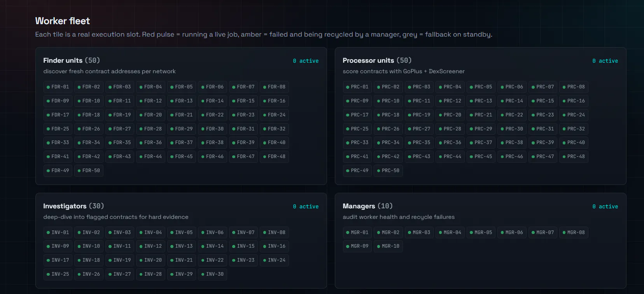Choose the MGR-07 tile
The width and height of the screenshot is (644, 294).
pyautogui.click(x=543, y=232)
